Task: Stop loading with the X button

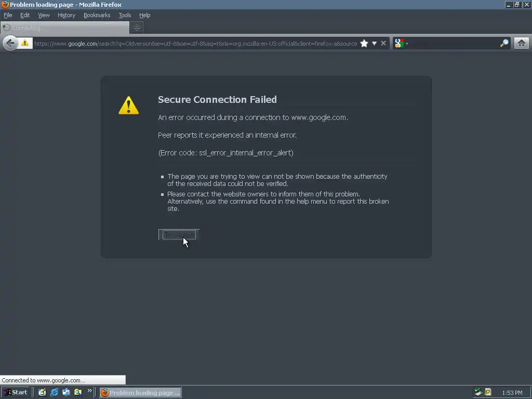Action: coord(383,43)
